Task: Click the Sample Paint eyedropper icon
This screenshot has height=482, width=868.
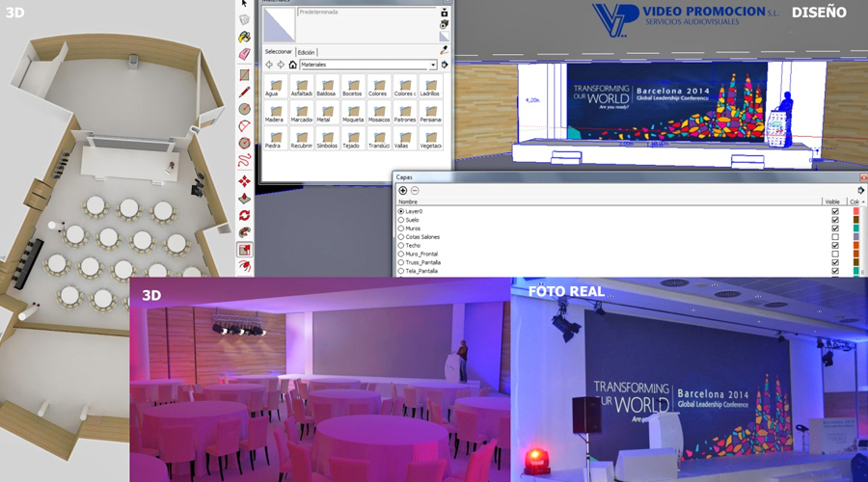Action: tap(444, 50)
